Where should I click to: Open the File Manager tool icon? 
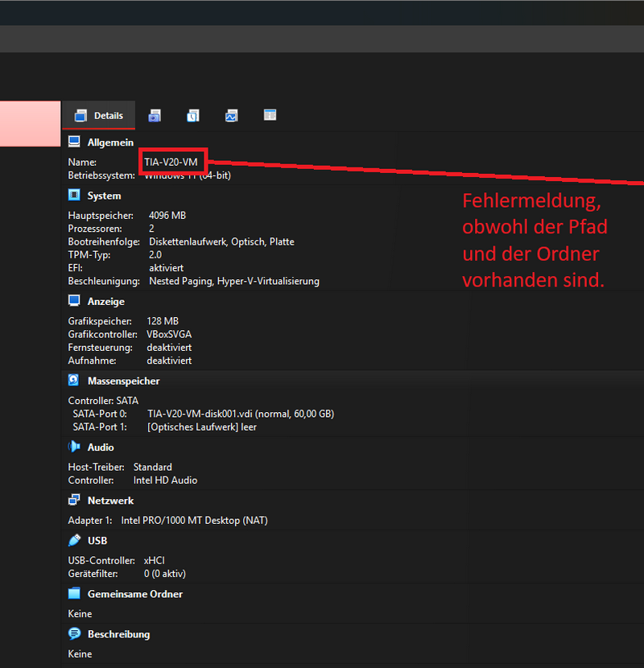click(270, 115)
